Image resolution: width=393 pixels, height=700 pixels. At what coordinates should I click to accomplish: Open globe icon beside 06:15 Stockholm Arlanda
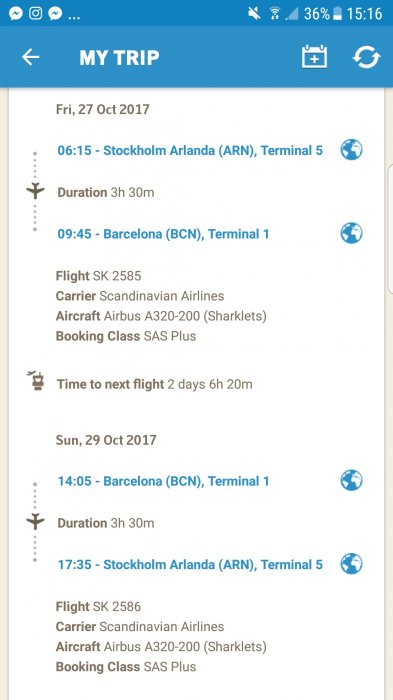point(351,150)
